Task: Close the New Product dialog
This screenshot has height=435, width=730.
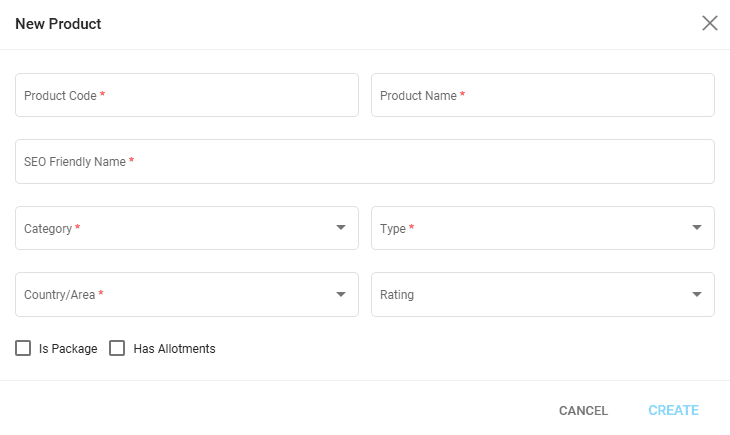Action: point(710,23)
